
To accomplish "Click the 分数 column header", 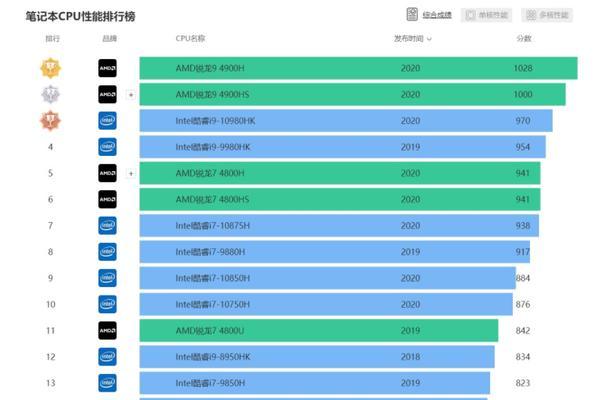I will [x=524, y=39].
